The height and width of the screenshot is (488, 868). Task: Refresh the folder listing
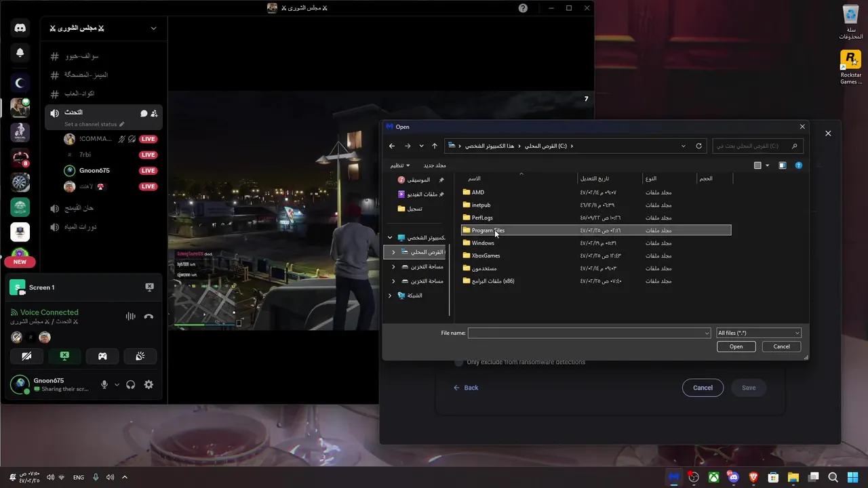tap(698, 146)
